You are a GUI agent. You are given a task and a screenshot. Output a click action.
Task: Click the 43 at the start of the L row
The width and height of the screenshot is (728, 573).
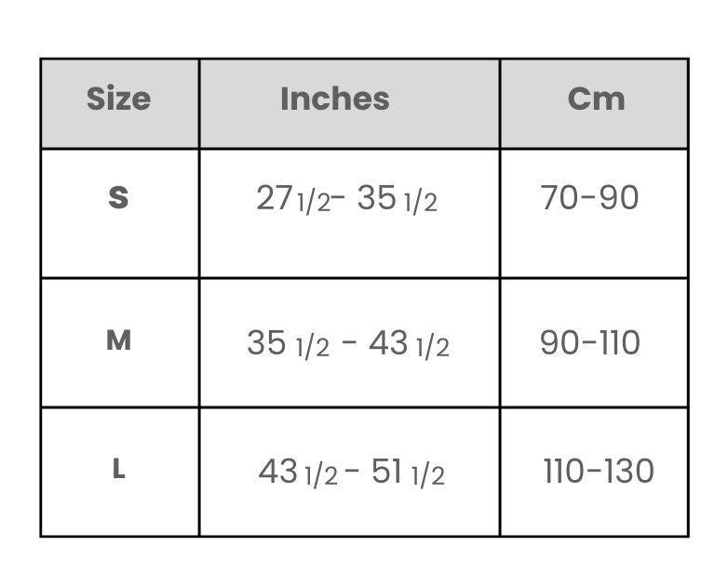pos(277,471)
